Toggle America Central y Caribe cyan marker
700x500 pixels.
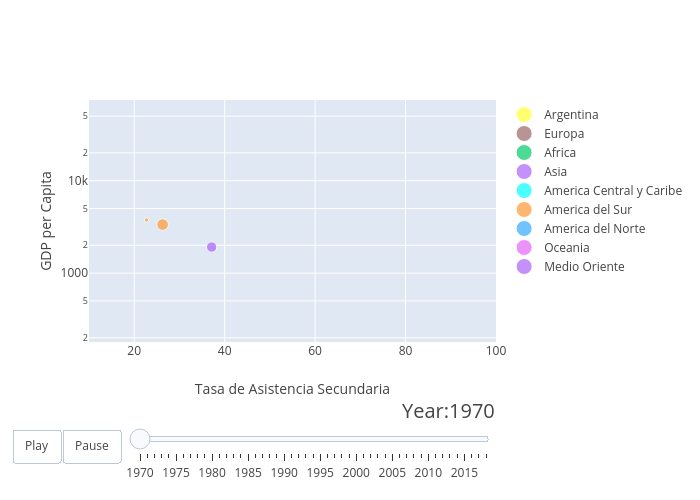(x=524, y=191)
